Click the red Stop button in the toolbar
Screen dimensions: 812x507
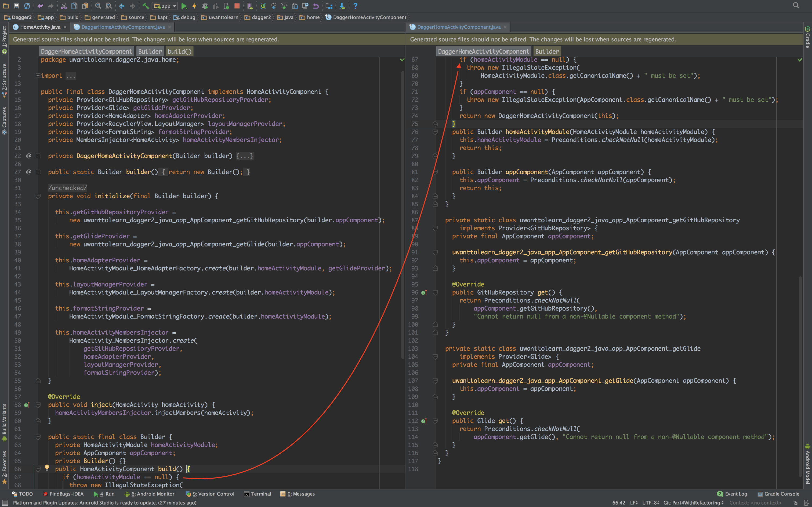[237, 6]
